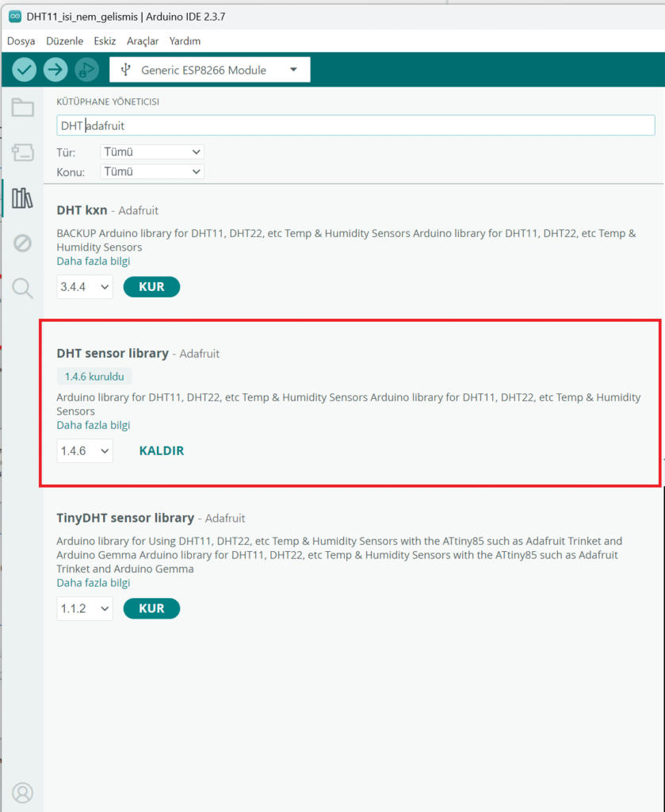Open the Search magnifier sidebar icon

pyautogui.click(x=22, y=289)
